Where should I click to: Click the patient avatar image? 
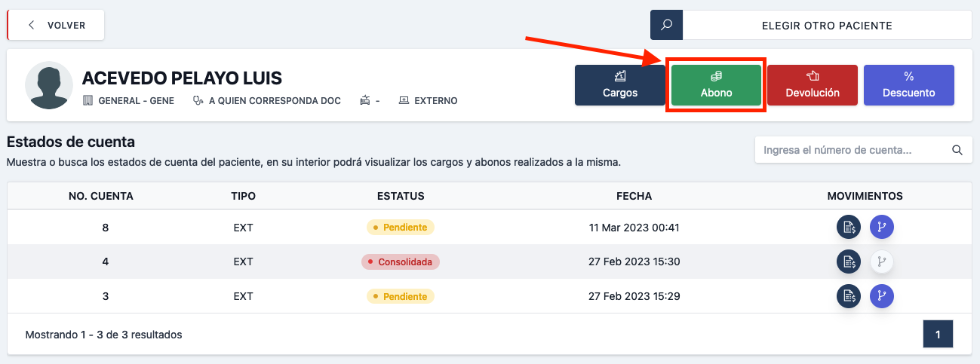[49, 86]
